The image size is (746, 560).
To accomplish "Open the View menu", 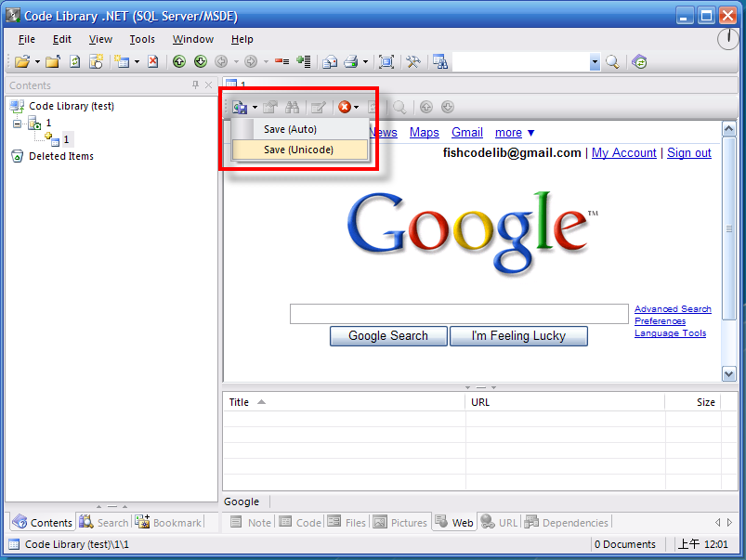I will [100, 39].
